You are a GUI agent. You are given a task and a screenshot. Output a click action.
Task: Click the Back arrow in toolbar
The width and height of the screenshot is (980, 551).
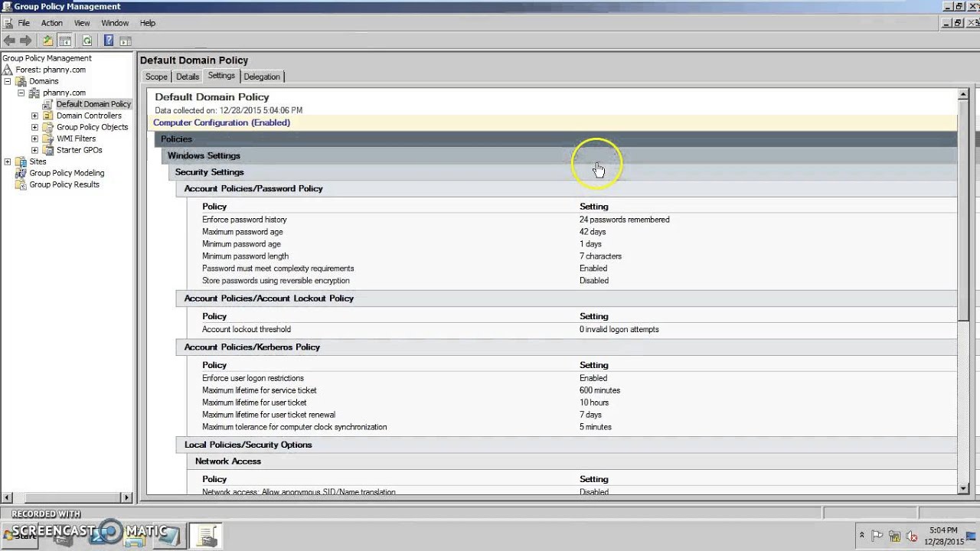[9, 41]
